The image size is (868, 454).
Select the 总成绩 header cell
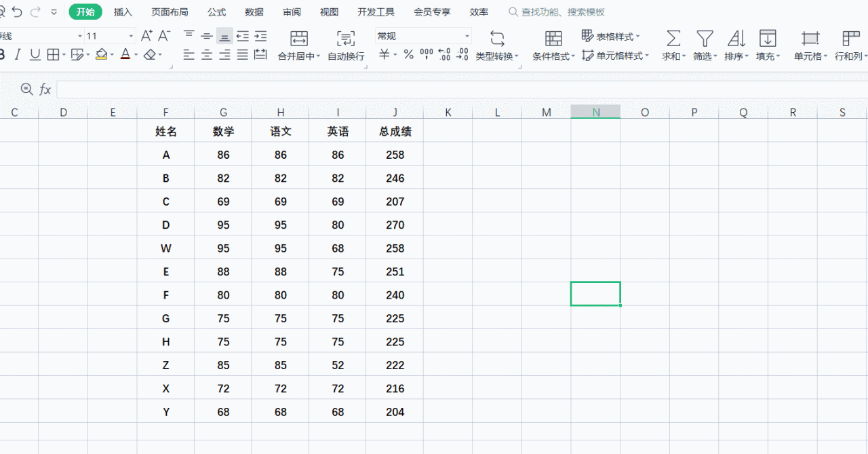click(x=395, y=132)
